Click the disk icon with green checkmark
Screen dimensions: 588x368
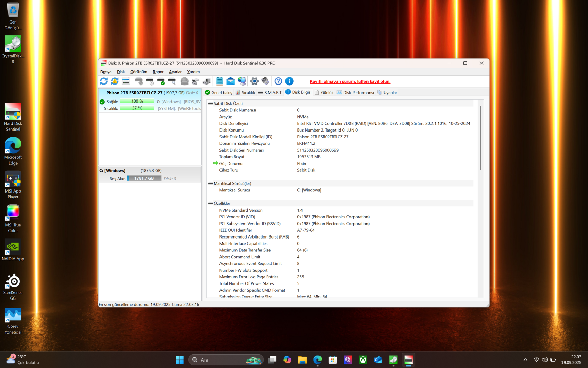point(161,81)
